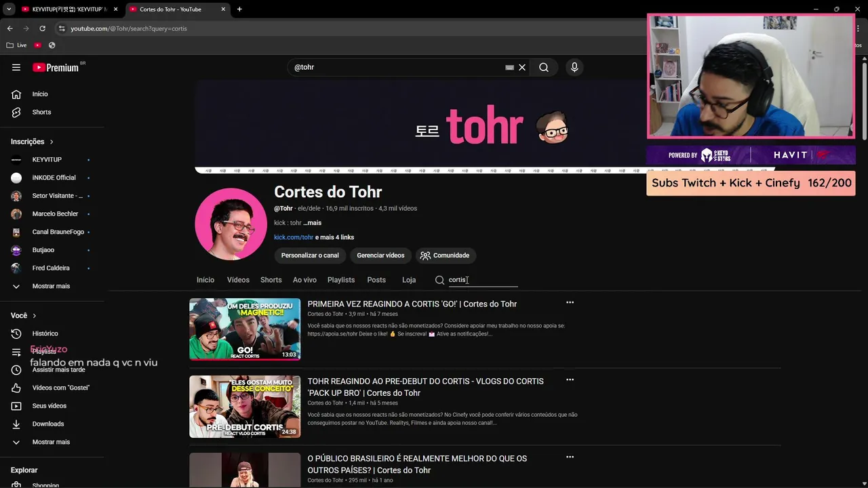Open the YouTube bookmark icon
This screenshot has width=868, height=488.
38,45
